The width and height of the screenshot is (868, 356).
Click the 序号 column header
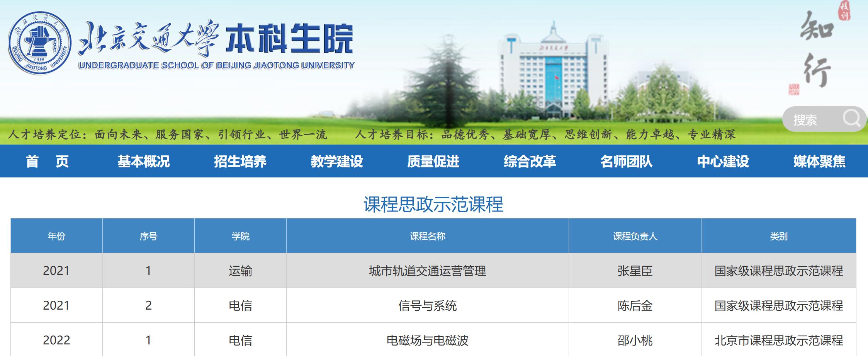[x=148, y=236]
